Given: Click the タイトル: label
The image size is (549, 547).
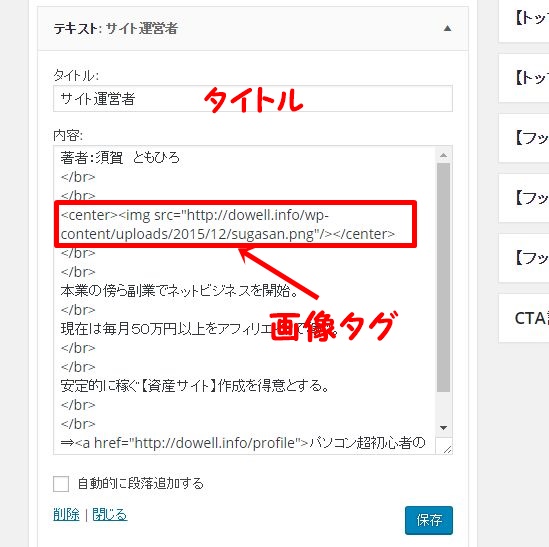Looking at the screenshot, I should coord(76,75).
